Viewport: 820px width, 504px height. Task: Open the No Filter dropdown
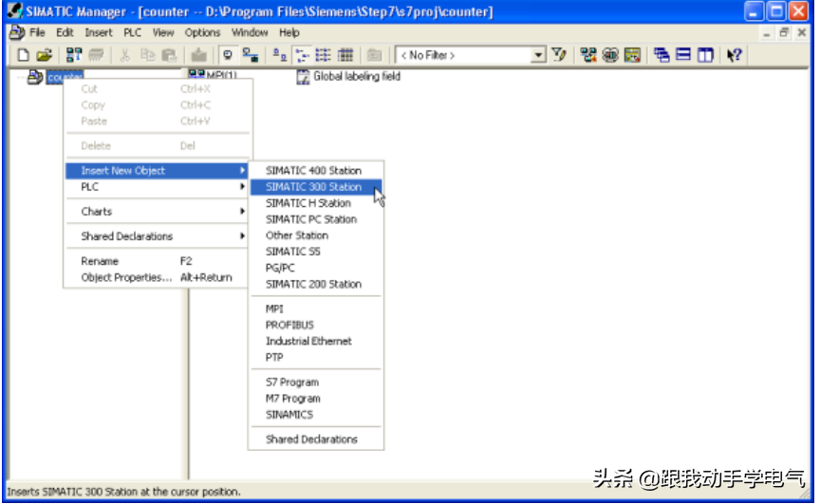(538, 55)
